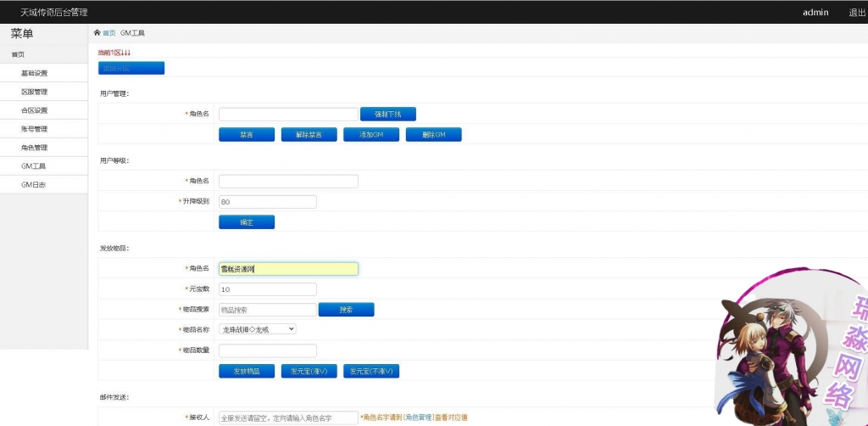
Task: Click the 退出 logout link
Action: 857,13
